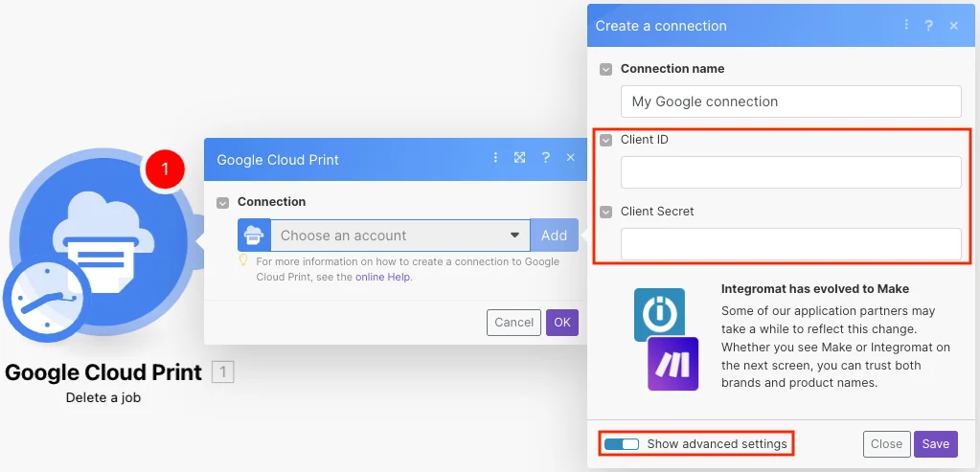Open three-dot menu in Google Cloud Print dialog
Screen dimensions: 980x472
pyautogui.click(x=495, y=157)
